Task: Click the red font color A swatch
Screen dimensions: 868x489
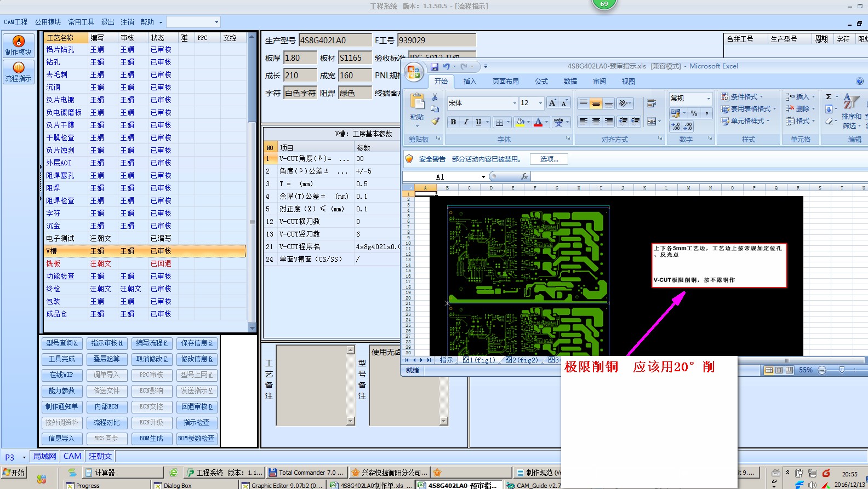Action: tap(538, 122)
